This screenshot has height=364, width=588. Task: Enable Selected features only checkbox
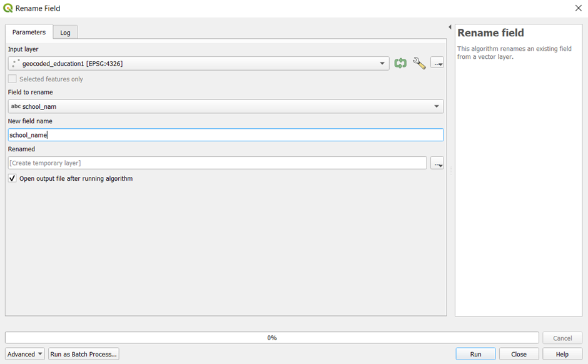(13, 79)
